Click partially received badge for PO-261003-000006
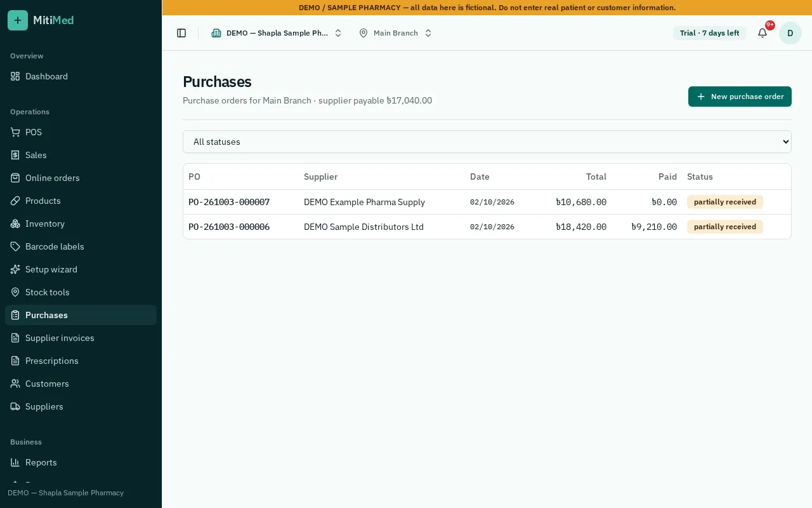812x508 pixels. 725,227
